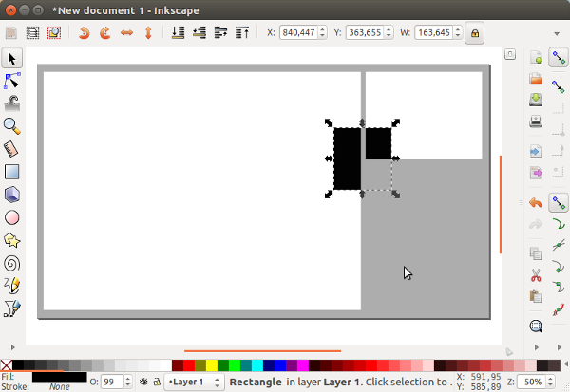The width and height of the screenshot is (570, 392).
Task: Click the Print document icon
Action: coord(535,121)
